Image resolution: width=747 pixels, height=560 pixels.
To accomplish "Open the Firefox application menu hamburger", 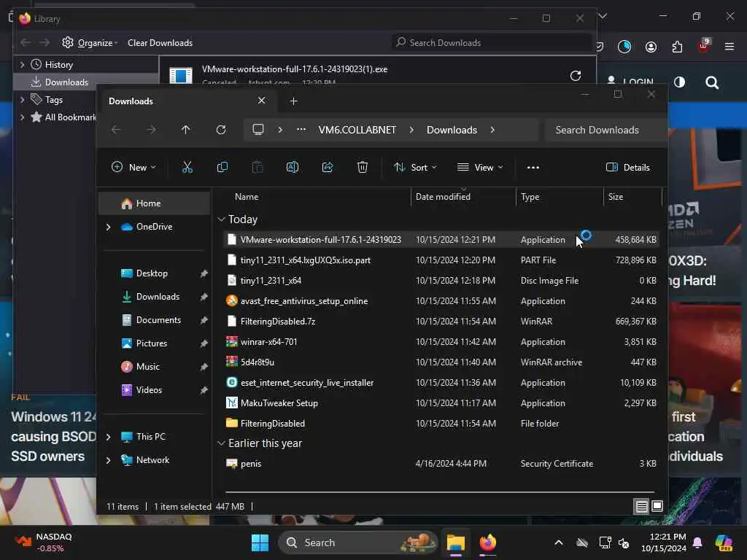I will pos(729,46).
